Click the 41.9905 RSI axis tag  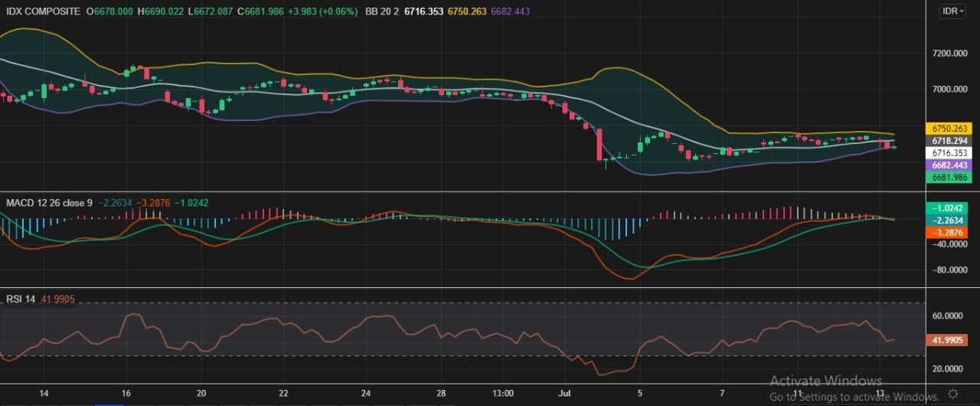(x=949, y=340)
